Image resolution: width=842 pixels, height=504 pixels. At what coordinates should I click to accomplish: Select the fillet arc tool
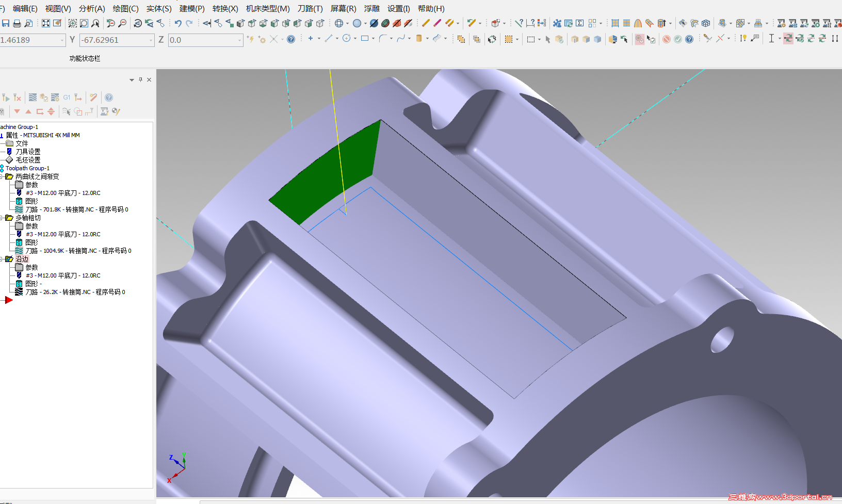pos(383,38)
